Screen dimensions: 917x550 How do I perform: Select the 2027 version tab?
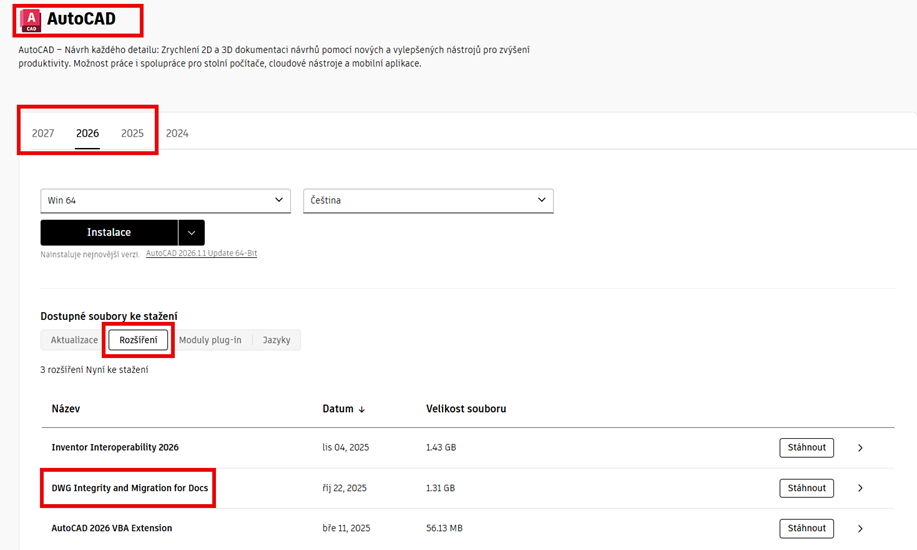coord(43,133)
